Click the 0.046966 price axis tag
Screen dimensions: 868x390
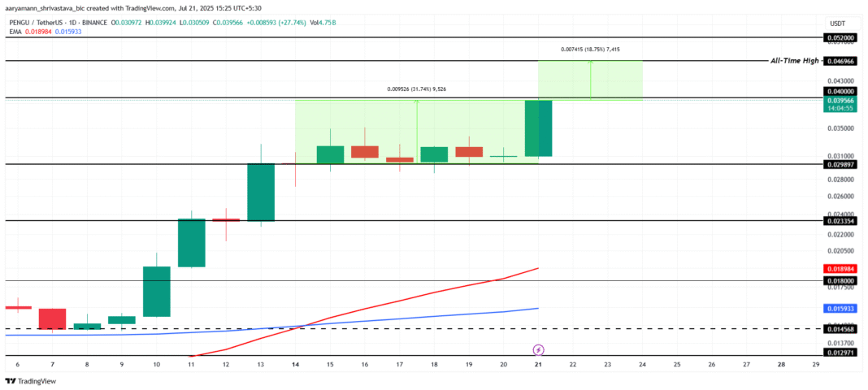[x=840, y=61]
